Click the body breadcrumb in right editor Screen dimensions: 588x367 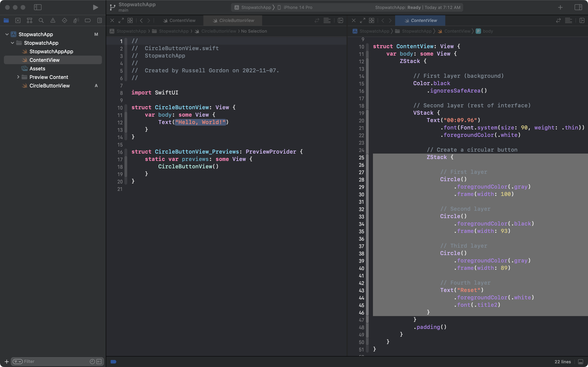click(487, 31)
